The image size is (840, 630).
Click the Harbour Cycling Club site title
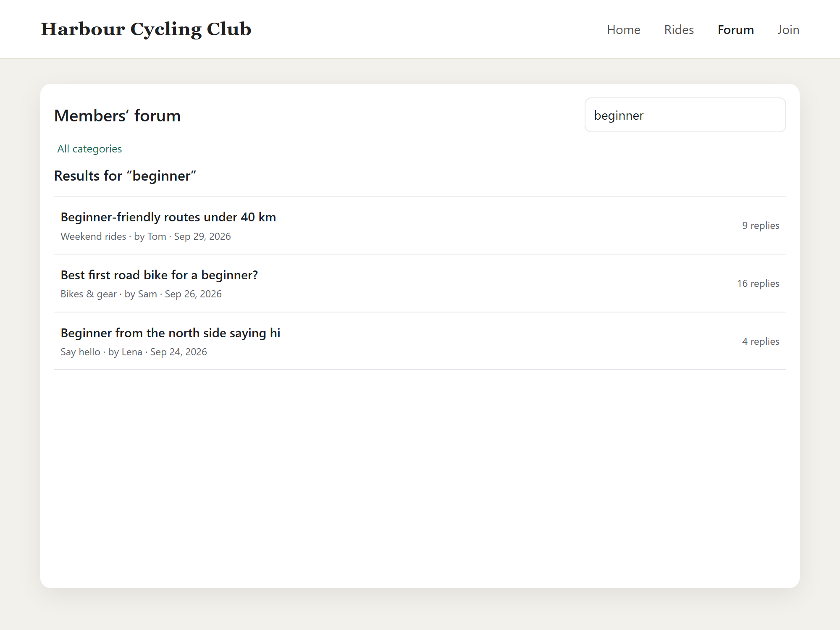(146, 29)
